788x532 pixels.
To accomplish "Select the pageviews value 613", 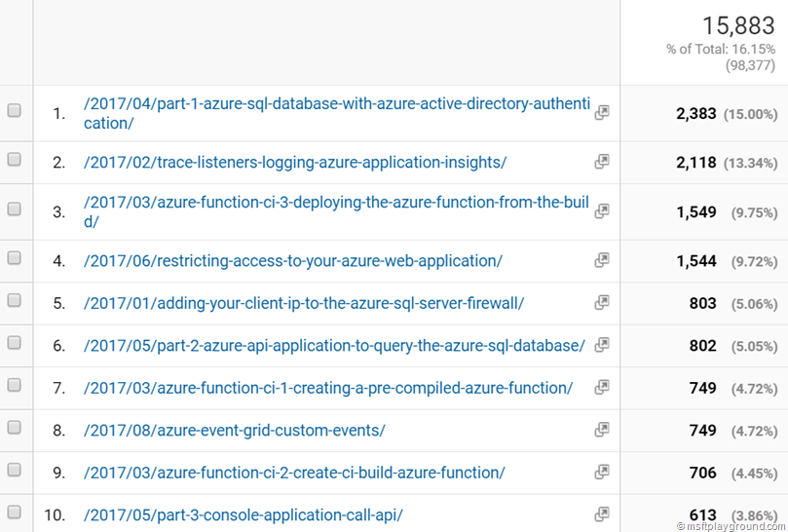I will (703, 514).
